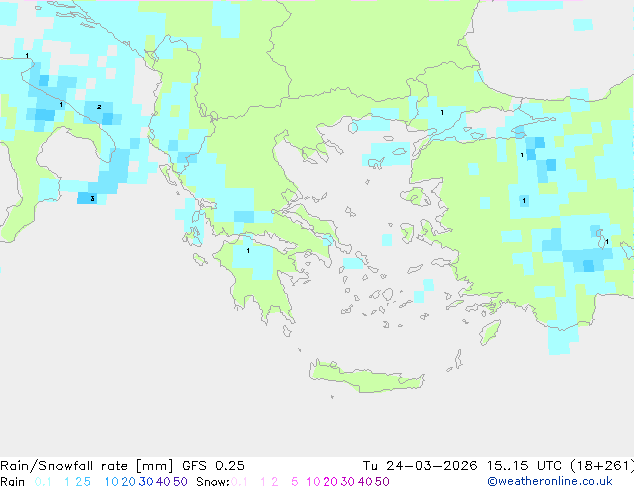Select the Rain legend value 50
The width and height of the screenshot is (634, 490).
coord(180,482)
